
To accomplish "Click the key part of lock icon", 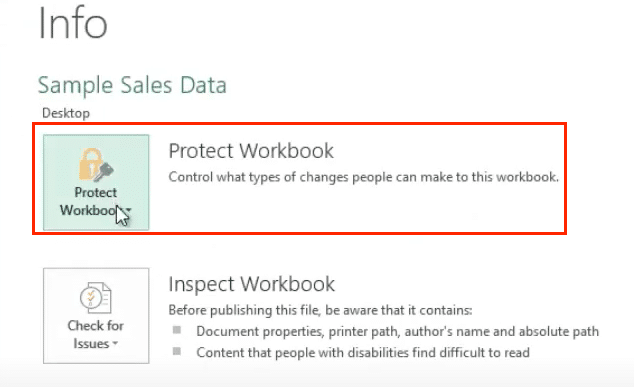I will coord(104,171).
